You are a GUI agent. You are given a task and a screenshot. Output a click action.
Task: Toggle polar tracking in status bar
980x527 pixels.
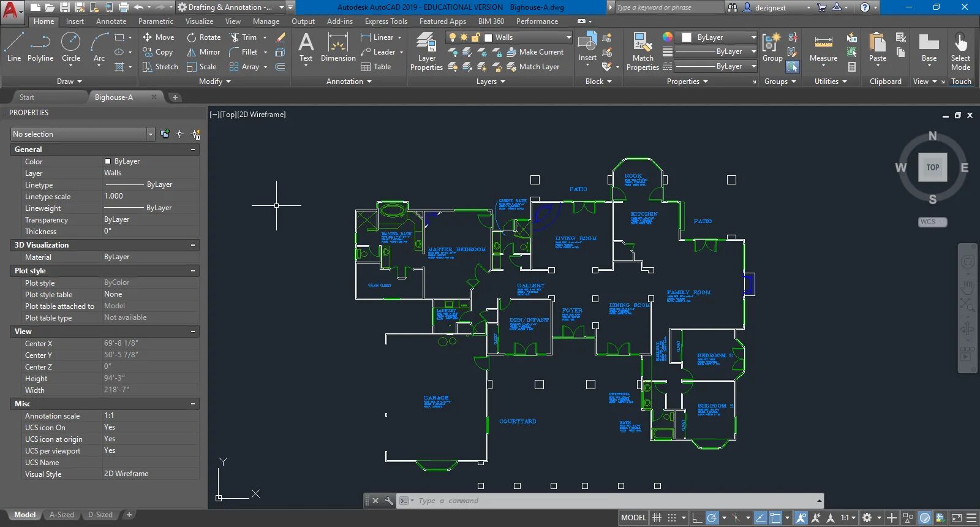coord(712,518)
